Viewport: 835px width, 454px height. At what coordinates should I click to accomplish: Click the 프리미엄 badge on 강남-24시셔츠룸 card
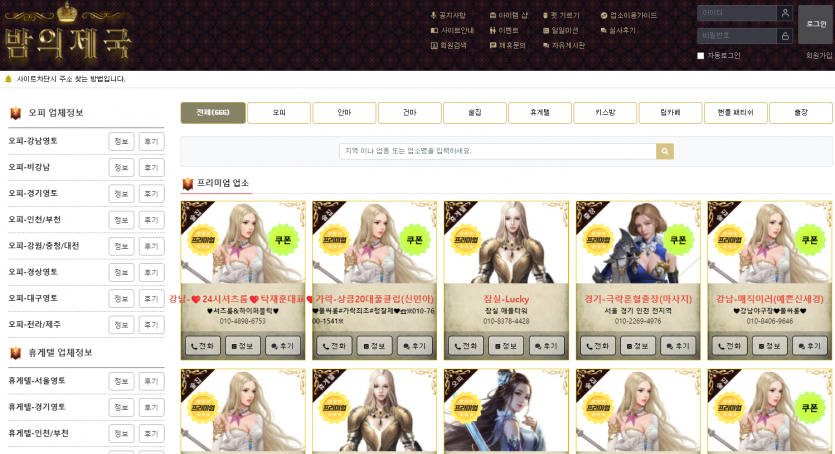coord(202,240)
